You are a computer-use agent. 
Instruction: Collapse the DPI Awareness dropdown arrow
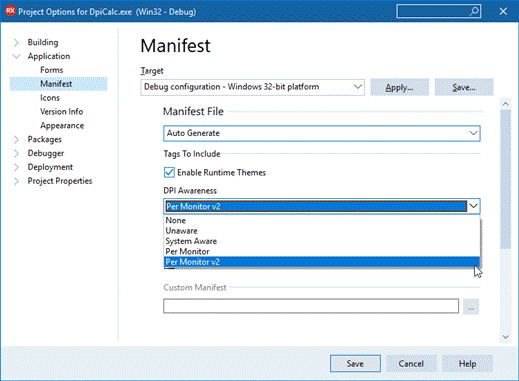[473, 206]
